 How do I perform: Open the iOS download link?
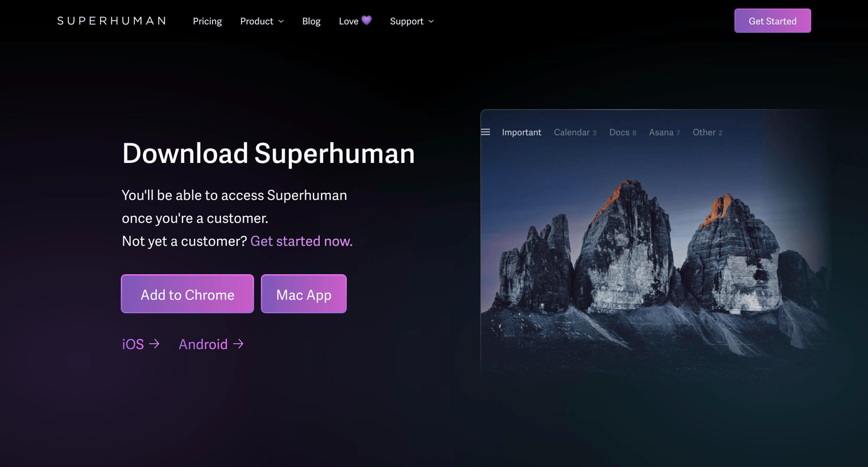click(x=141, y=344)
